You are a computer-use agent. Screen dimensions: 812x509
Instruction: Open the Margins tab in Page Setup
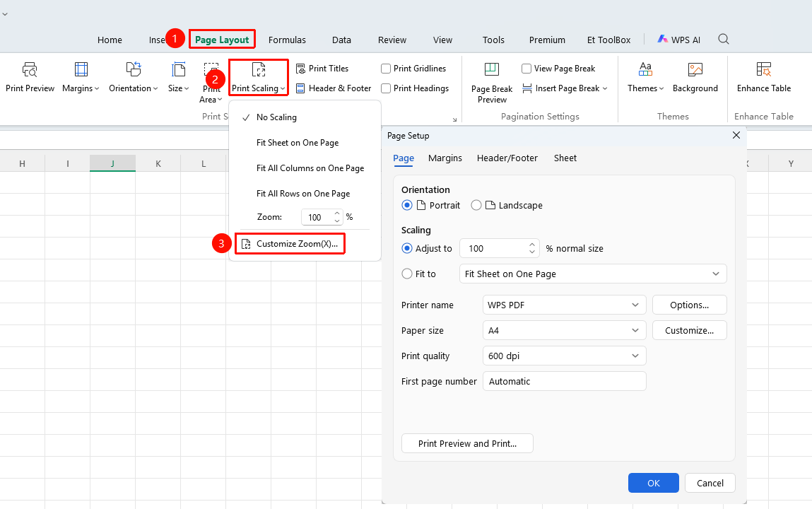445,158
